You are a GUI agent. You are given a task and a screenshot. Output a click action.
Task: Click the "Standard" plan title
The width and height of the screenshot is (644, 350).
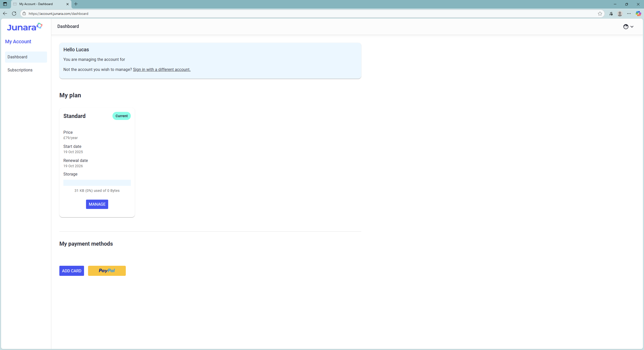[74, 116]
